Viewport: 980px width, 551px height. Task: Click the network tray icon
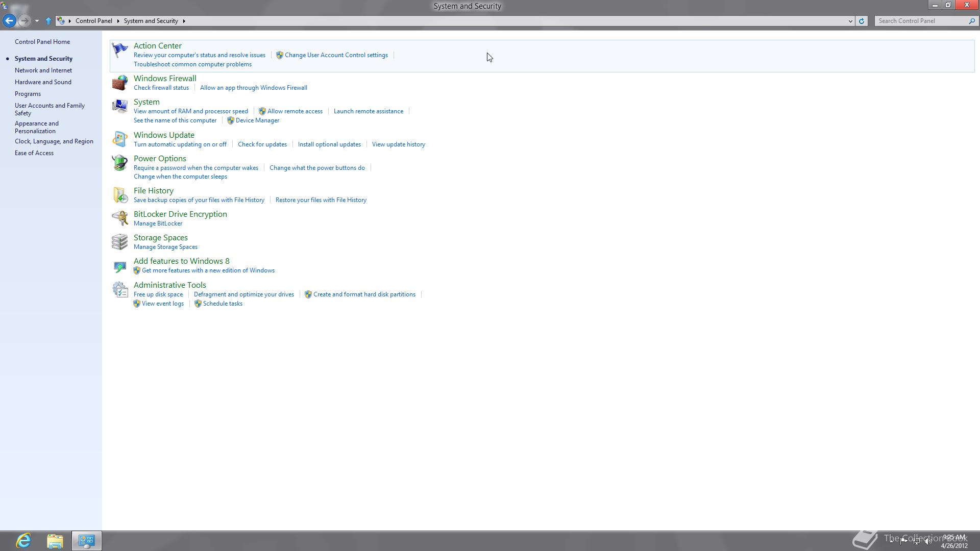tap(916, 541)
